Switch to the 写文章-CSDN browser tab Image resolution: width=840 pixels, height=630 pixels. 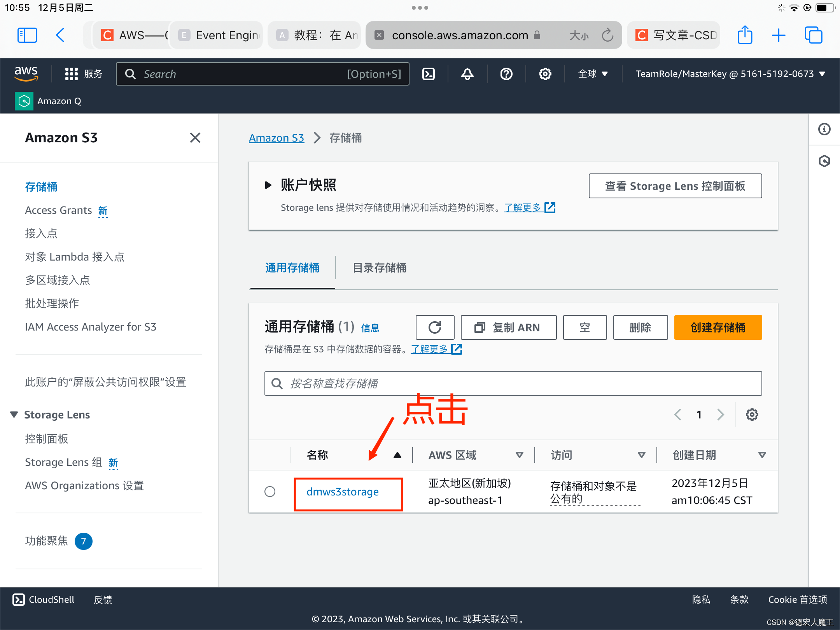tap(674, 35)
